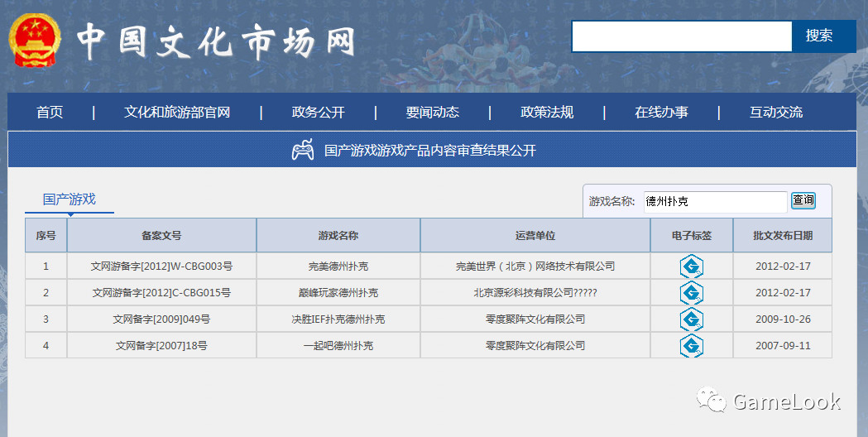Click the national emblem logo
The width and height of the screenshot is (868, 437).
click(35, 41)
